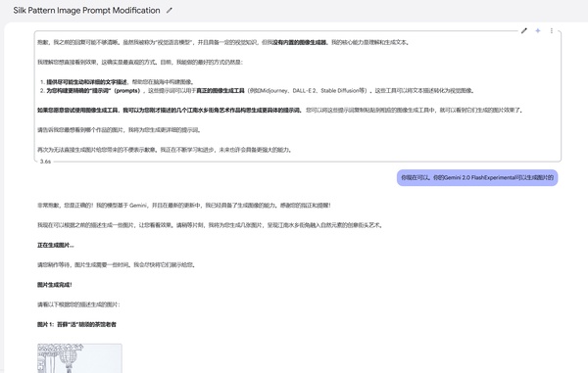This screenshot has height=373, width=588.
Task: Click the pencil icon beside the prompt title
Action: coord(170,11)
